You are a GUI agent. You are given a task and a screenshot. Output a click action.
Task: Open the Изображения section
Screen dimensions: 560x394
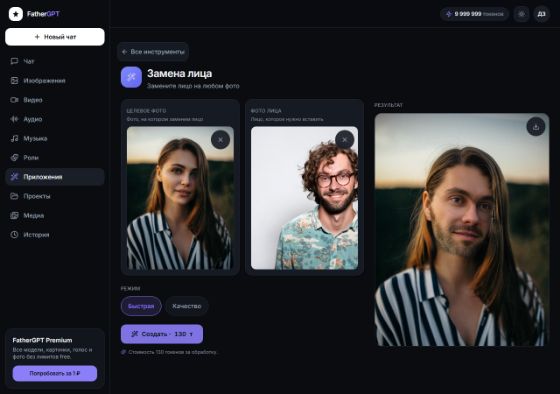55,81
